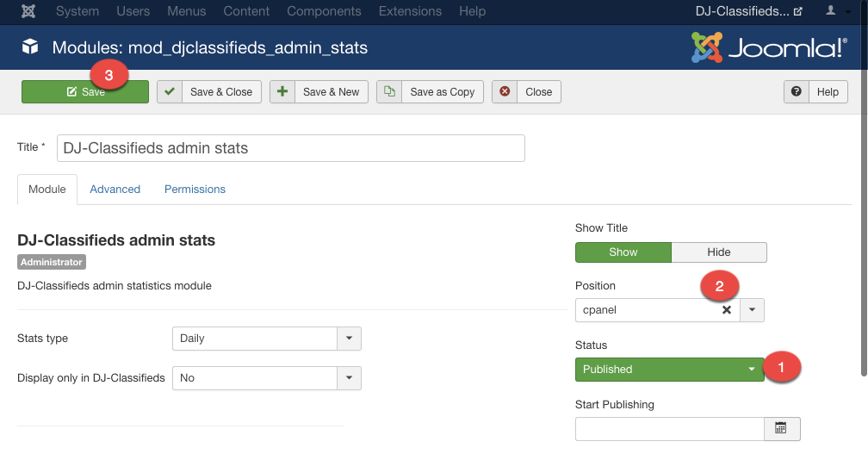Click the module cube icon beside the page title
868x454 pixels.
click(x=30, y=47)
